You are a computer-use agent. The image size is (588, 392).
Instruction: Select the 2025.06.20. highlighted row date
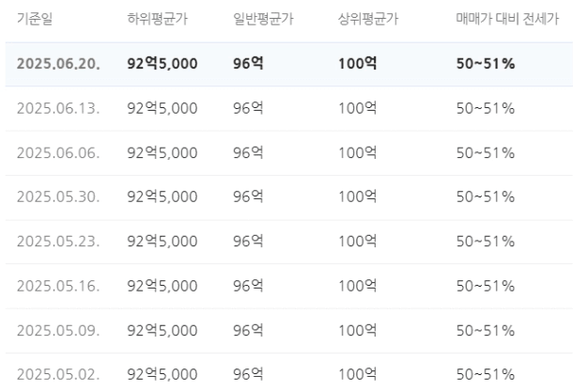[58, 64]
